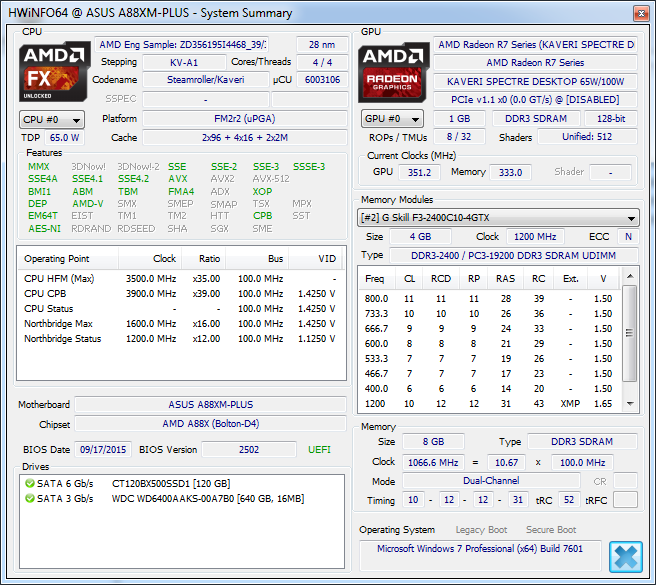The image size is (656, 585).
Task: Click the WDC WD6400AAKS drive entry
Action: (207, 497)
